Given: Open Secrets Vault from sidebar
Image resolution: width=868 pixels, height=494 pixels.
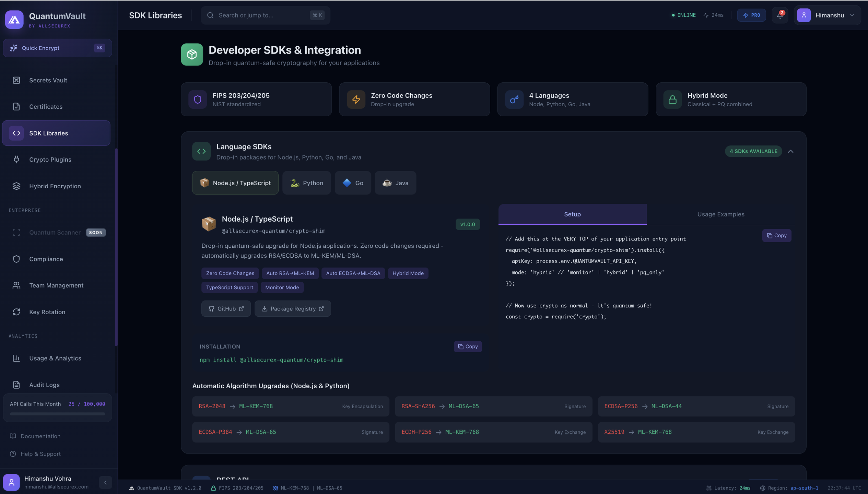Looking at the screenshot, I should (x=48, y=80).
